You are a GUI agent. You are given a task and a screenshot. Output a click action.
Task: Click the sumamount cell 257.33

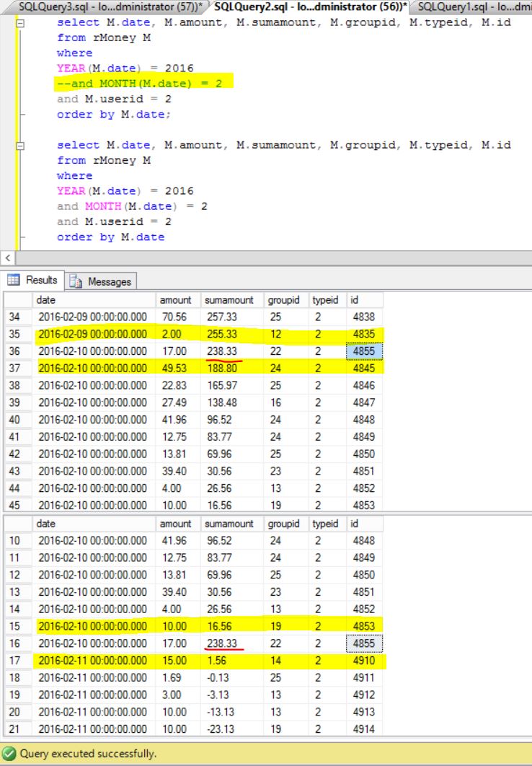[x=232, y=317]
